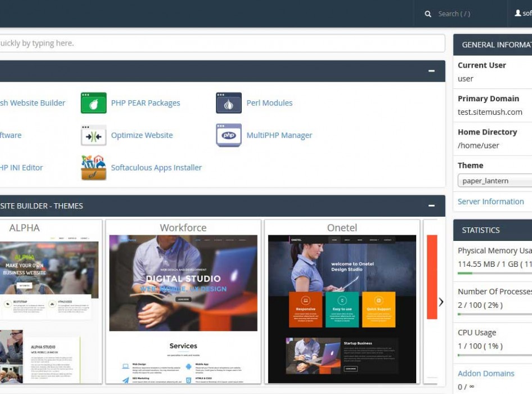The height and width of the screenshot is (394, 532).
Task: Click the 1 / 100 ( 1% ) value
Action: click(480, 346)
